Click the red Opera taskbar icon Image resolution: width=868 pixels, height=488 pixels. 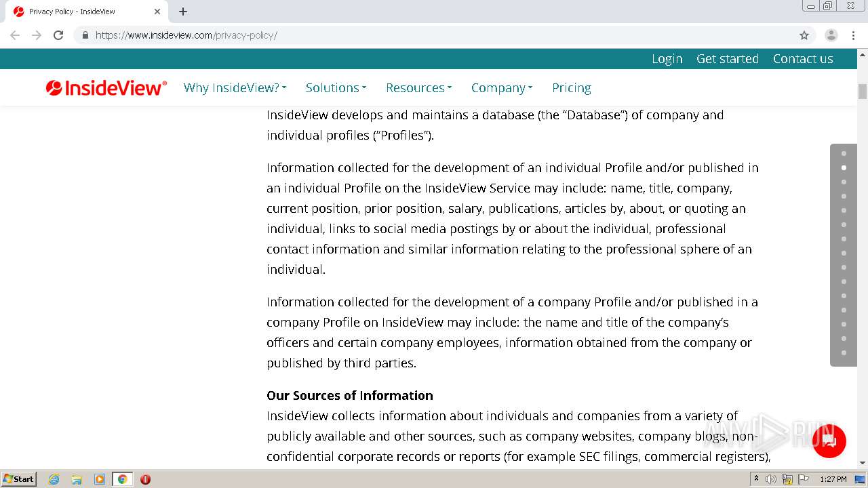[145, 479]
